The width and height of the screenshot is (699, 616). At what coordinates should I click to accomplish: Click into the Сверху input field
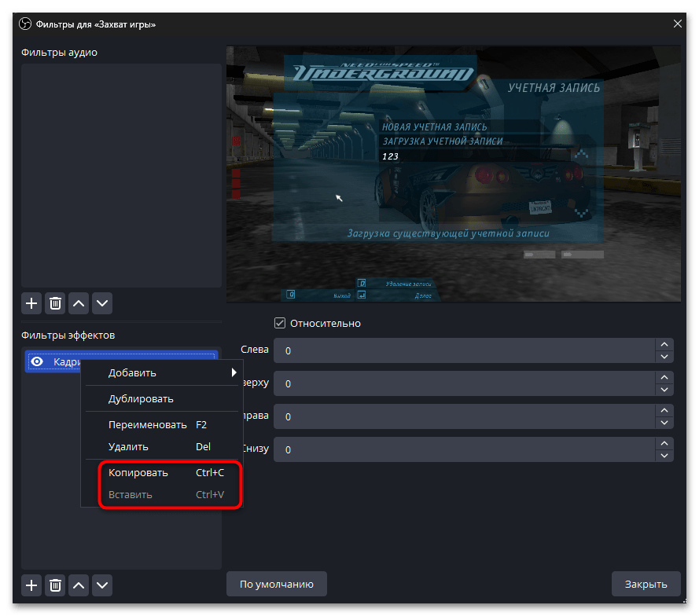coord(465,383)
